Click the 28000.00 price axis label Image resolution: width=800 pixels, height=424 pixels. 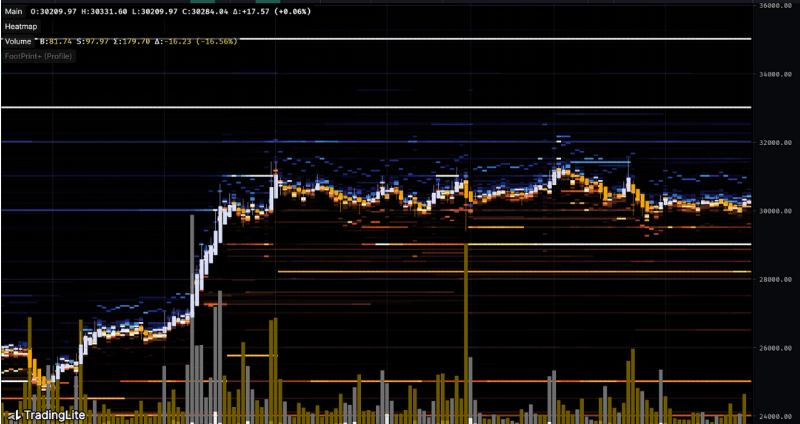tap(775, 280)
